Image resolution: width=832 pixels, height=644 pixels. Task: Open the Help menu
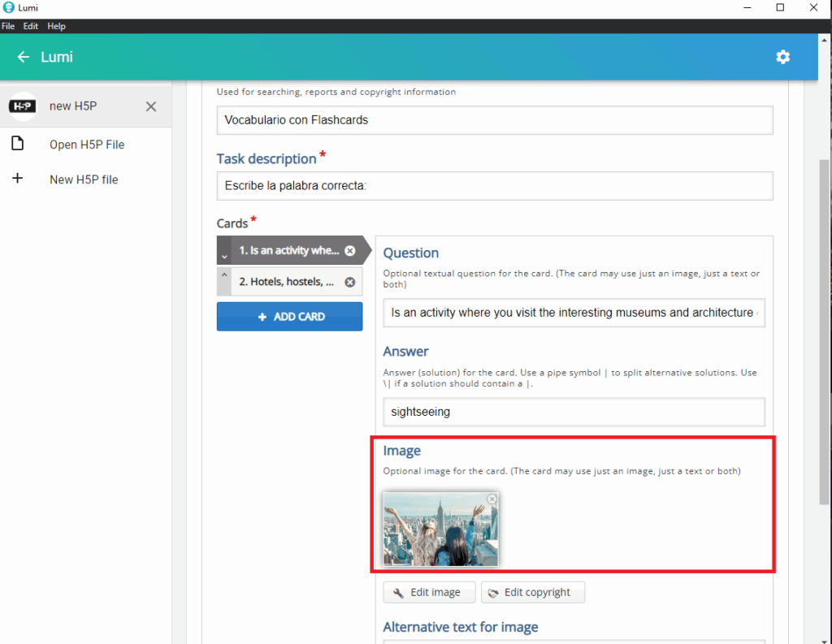(56, 26)
